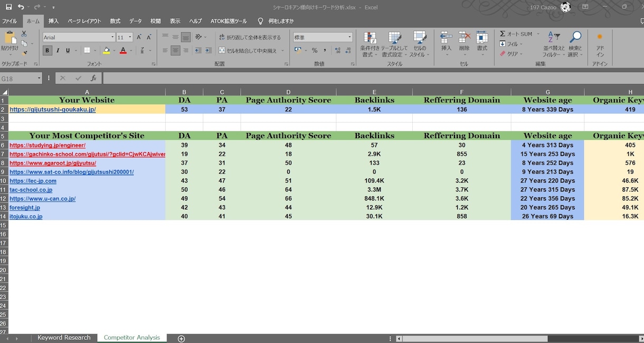Open the studying.jp/engineer link
The height and width of the screenshot is (343, 644).
pyautogui.click(x=48, y=145)
